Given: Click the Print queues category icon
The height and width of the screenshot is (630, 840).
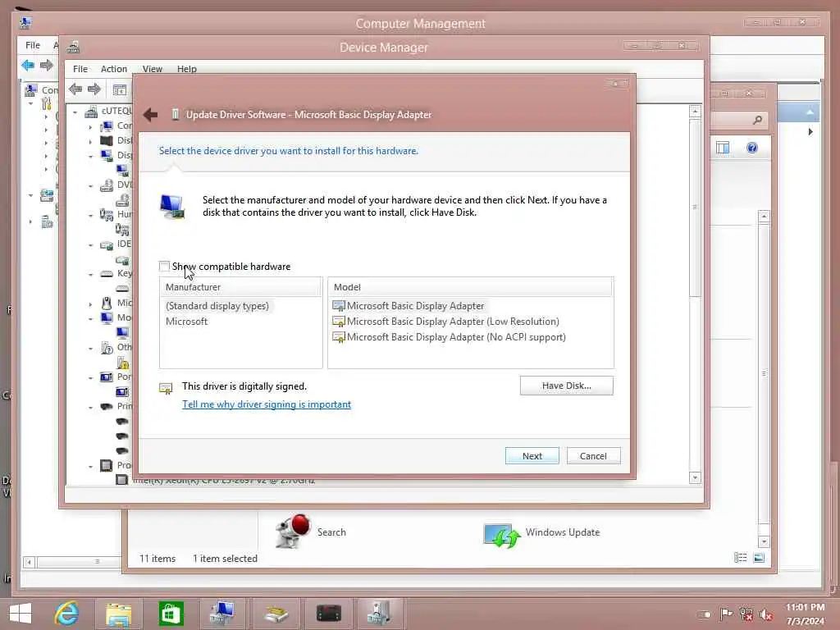Looking at the screenshot, I should click(107, 407).
